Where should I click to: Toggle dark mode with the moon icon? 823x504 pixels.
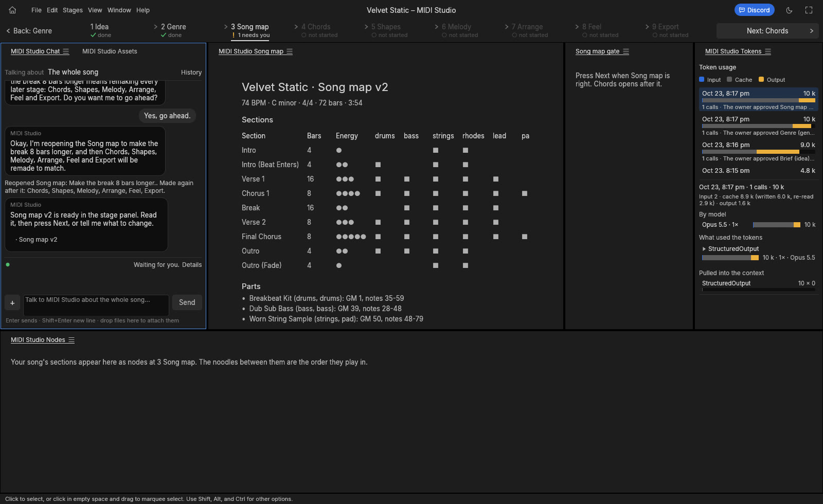789,10
